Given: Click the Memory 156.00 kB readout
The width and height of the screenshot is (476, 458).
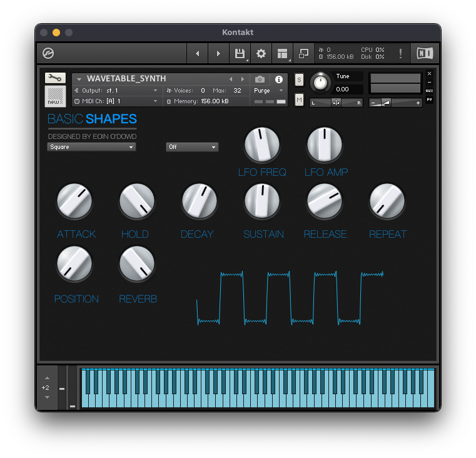Looking at the screenshot, I should pos(198,101).
